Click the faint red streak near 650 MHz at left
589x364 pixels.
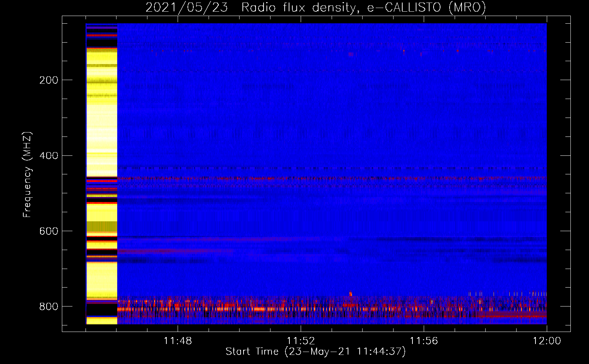pos(164,251)
